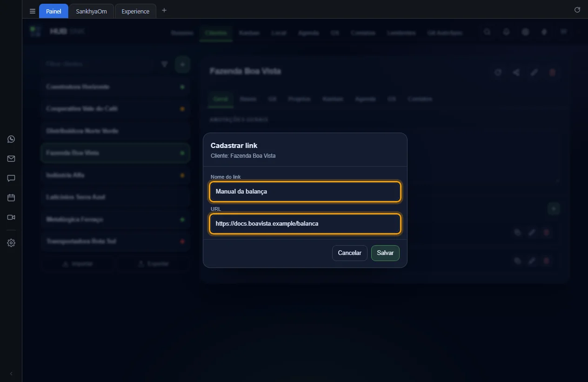Click the 'Cadastrar link' dialog title

(x=234, y=146)
